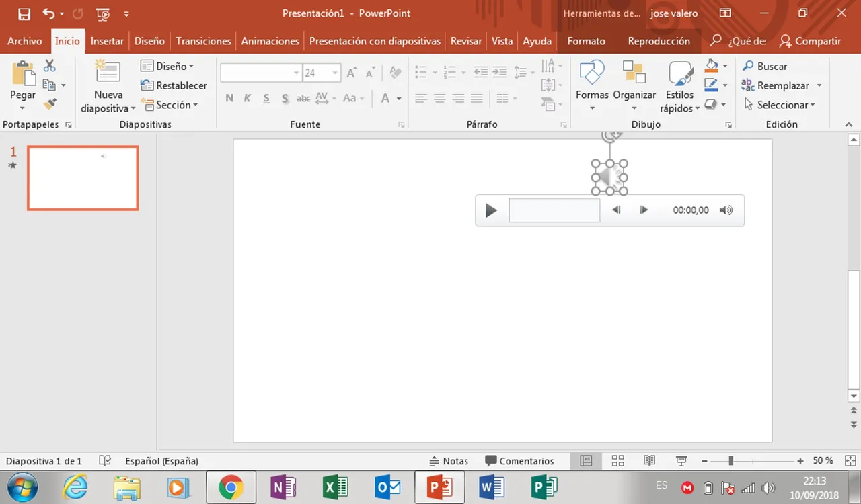This screenshot has width=861, height=504.
Task: Open the Archivo tab
Action: point(25,41)
